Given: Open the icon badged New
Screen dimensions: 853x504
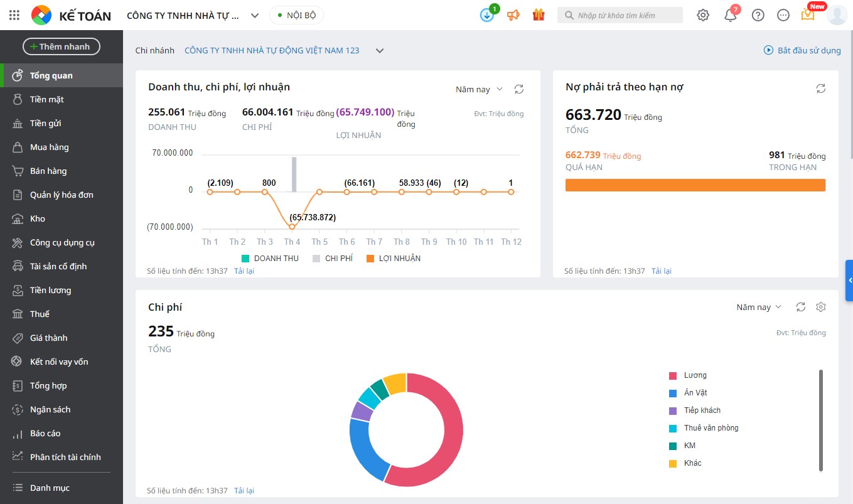Looking at the screenshot, I should pyautogui.click(x=808, y=14).
